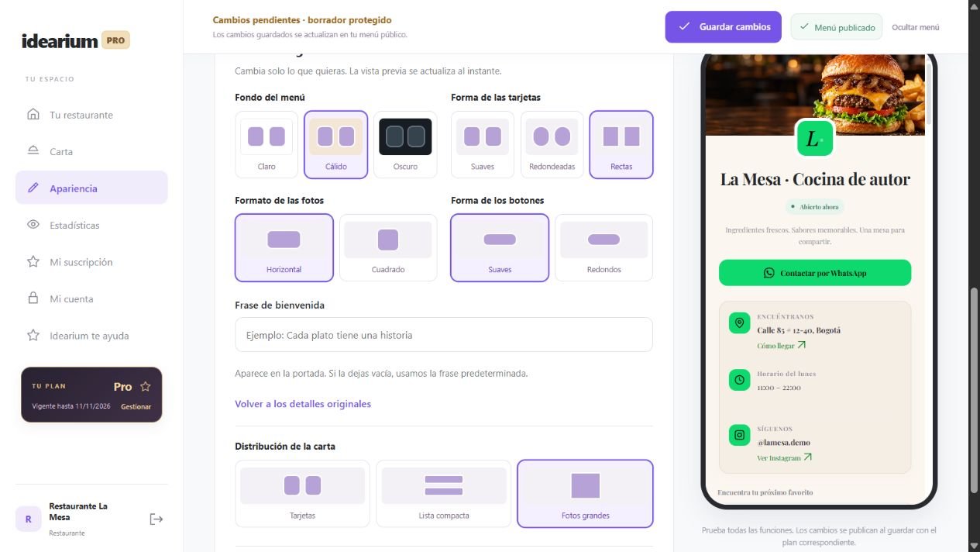Click the Frase de bienvenida input field
Screen dimensions: 980x552
(444, 335)
